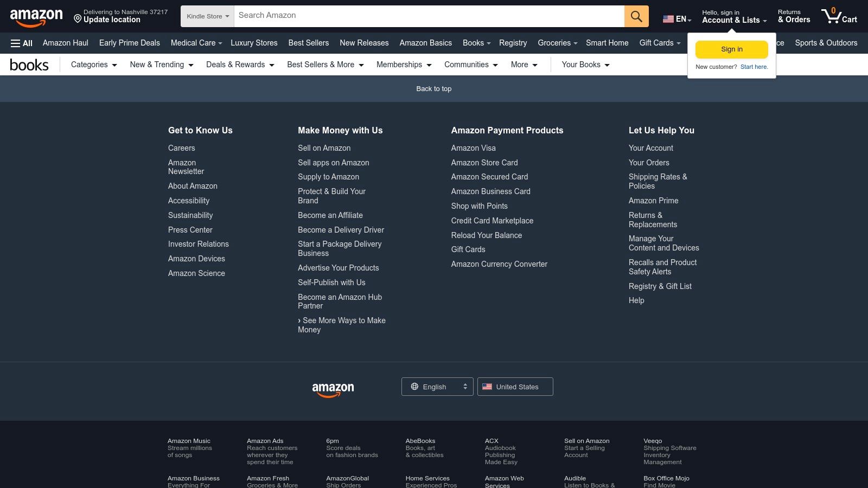Click the Start here link
The image size is (868, 488).
point(754,67)
